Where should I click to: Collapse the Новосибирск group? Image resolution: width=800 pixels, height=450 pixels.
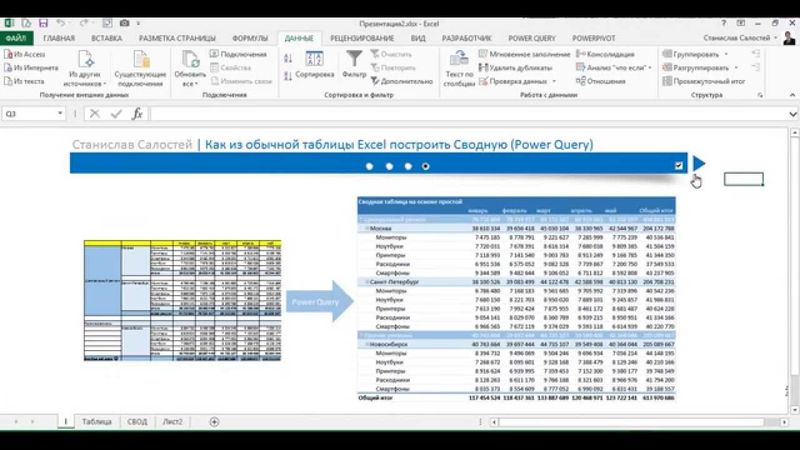point(366,344)
